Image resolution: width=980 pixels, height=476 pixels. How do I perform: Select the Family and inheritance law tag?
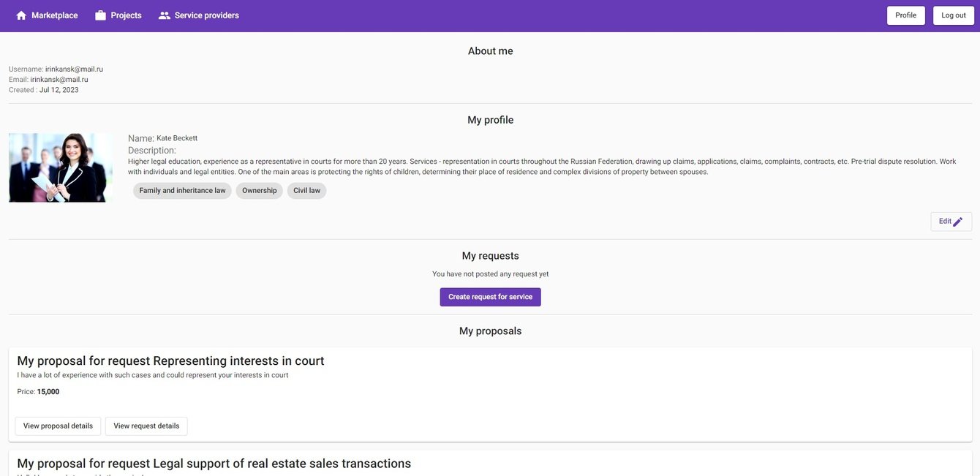(182, 191)
